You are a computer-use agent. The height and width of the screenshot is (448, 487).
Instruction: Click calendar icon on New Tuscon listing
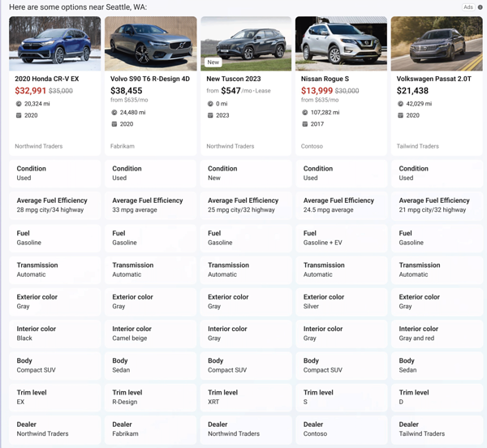pyautogui.click(x=210, y=115)
